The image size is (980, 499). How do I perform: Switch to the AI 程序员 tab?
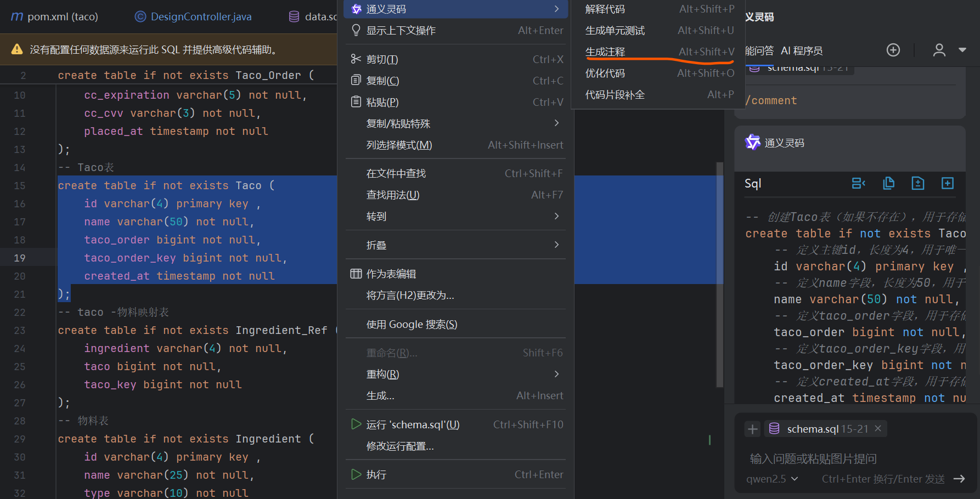(802, 50)
